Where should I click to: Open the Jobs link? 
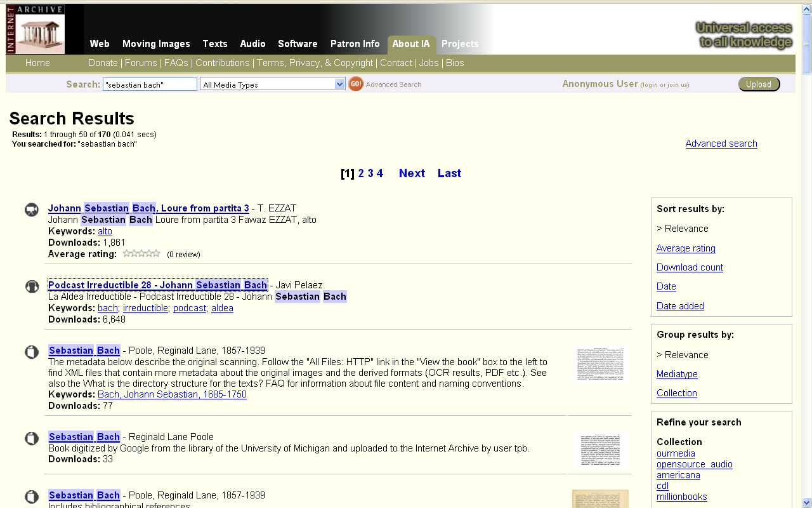(429, 63)
